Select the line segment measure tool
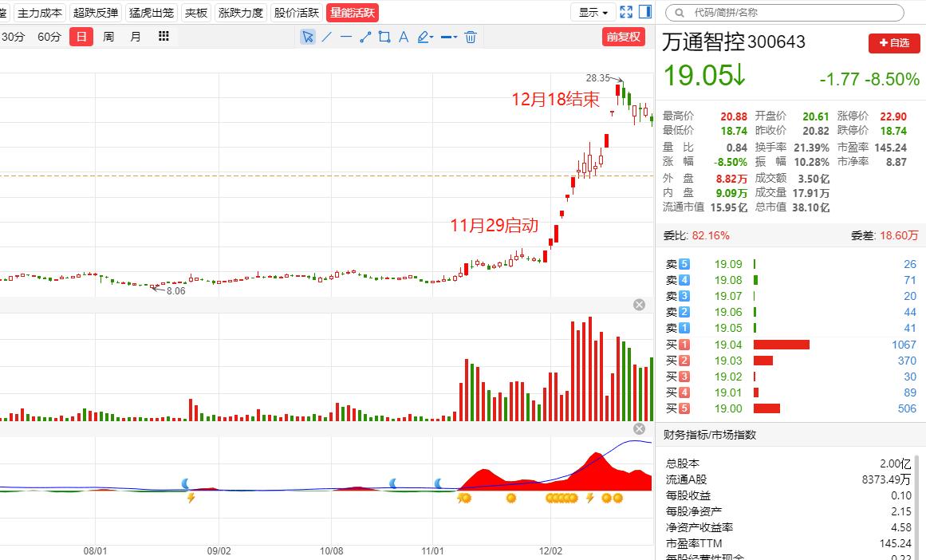This screenshot has width=926, height=560. pyautogui.click(x=364, y=37)
